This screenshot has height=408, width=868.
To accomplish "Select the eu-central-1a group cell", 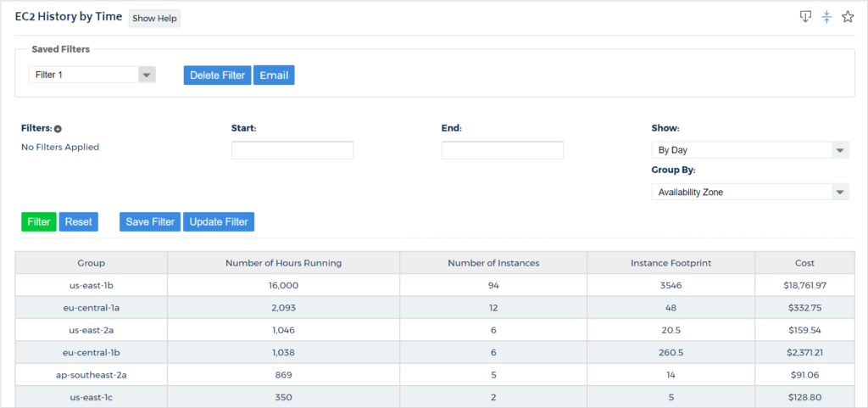I will pyautogui.click(x=92, y=308).
